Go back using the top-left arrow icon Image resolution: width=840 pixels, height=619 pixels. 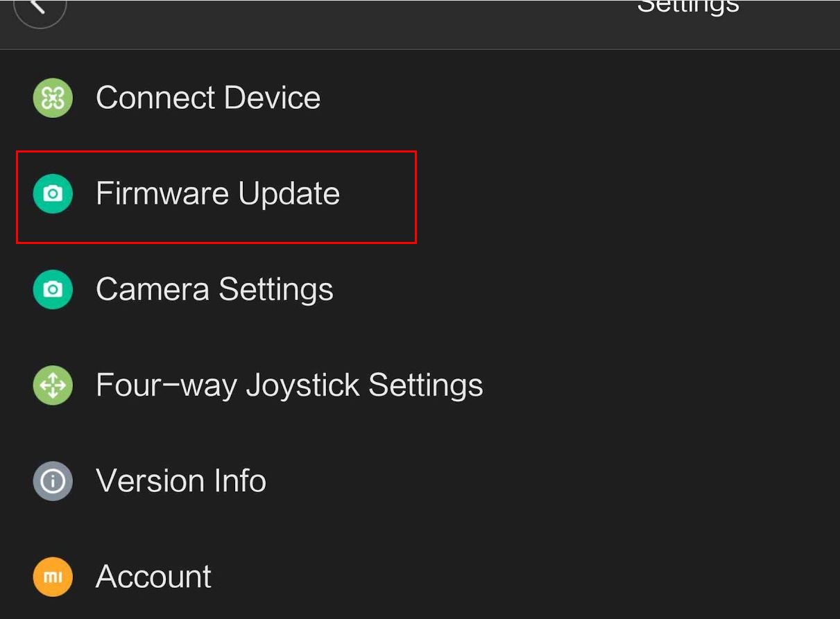coord(40,8)
